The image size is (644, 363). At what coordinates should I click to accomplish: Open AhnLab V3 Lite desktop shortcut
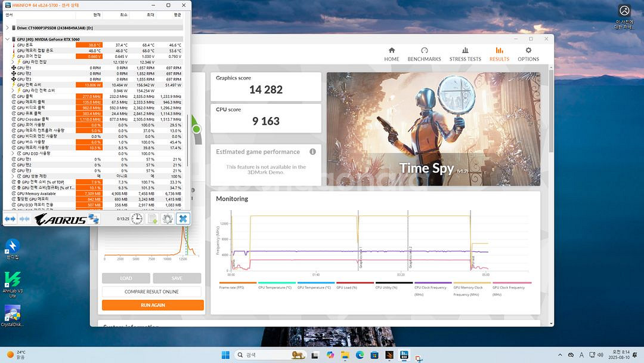(13, 284)
